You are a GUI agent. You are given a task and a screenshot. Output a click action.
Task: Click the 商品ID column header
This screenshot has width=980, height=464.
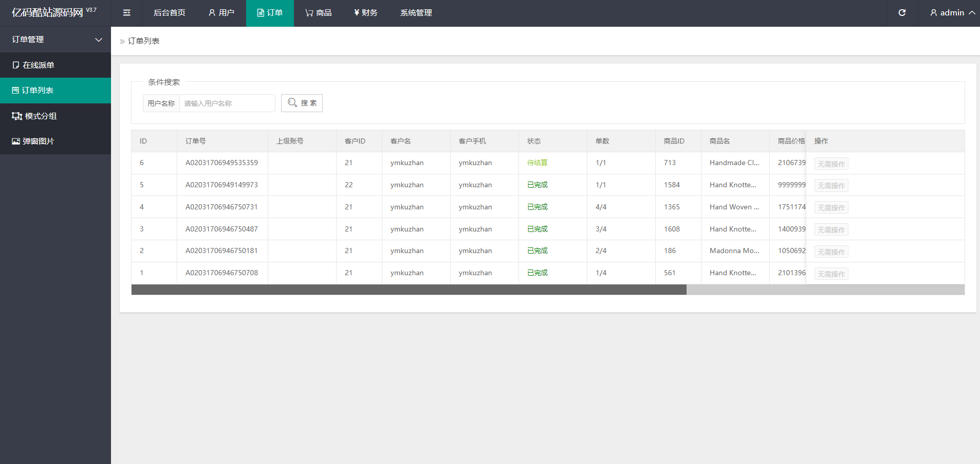(x=678, y=141)
